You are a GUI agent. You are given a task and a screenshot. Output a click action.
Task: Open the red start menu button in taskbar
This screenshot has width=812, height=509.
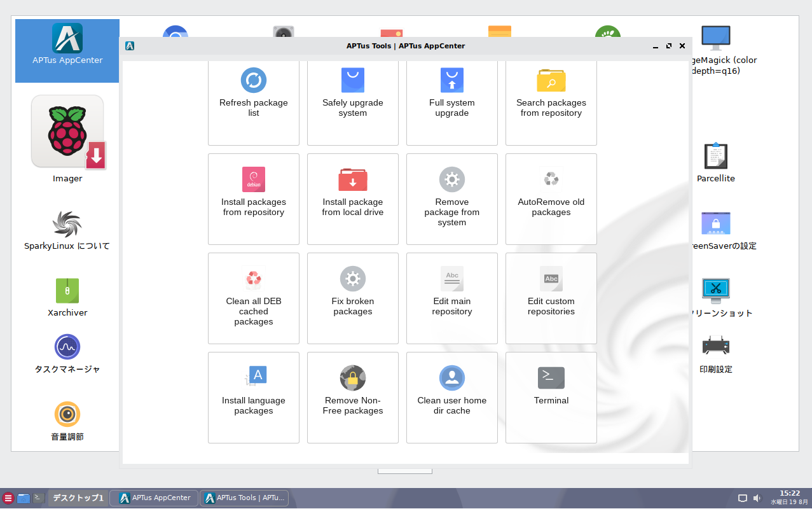point(8,498)
